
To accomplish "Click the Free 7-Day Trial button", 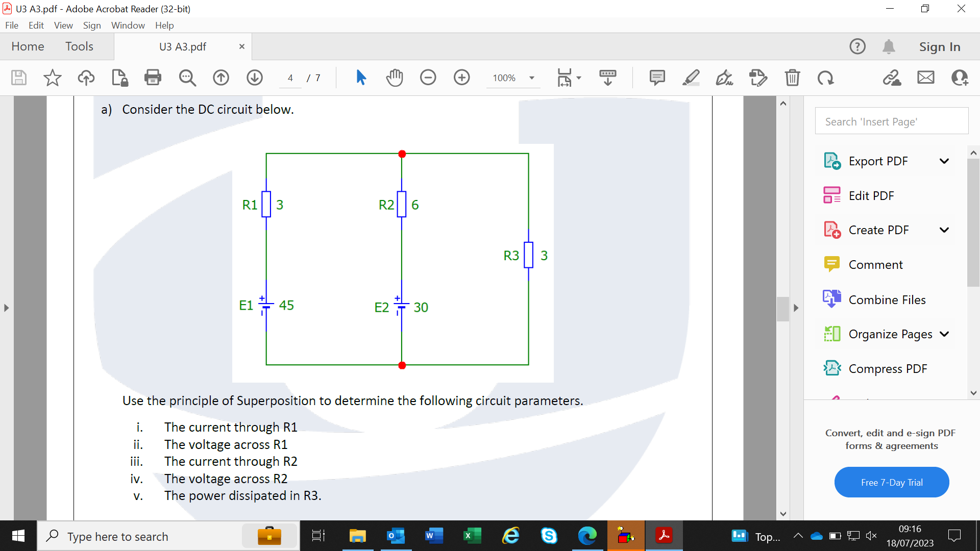I will pyautogui.click(x=891, y=482).
